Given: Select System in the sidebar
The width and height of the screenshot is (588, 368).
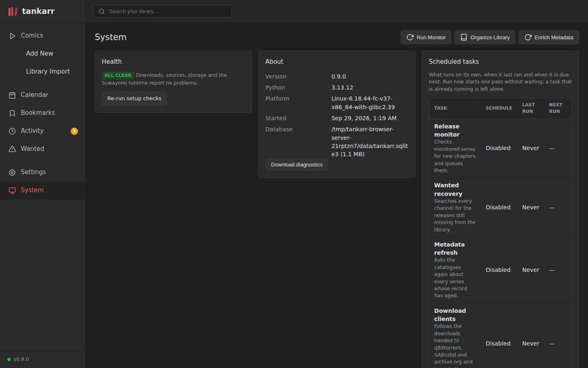Looking at the screenshot, I should 43,190.
